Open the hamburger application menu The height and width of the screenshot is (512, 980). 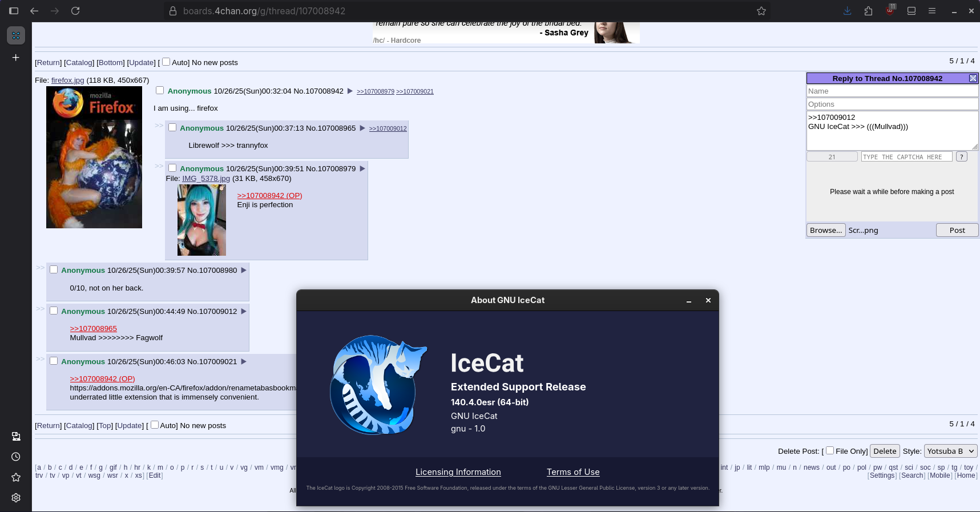tap(932, 11)
